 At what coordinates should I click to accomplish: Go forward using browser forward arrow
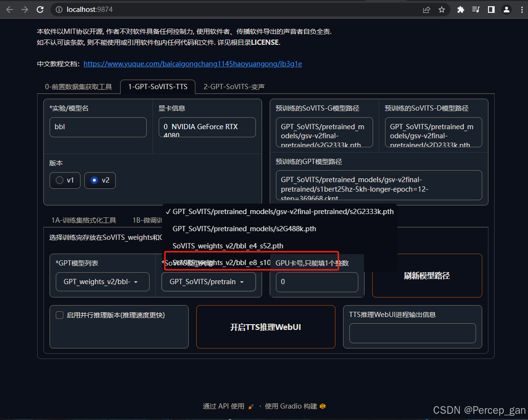[25, 10]
